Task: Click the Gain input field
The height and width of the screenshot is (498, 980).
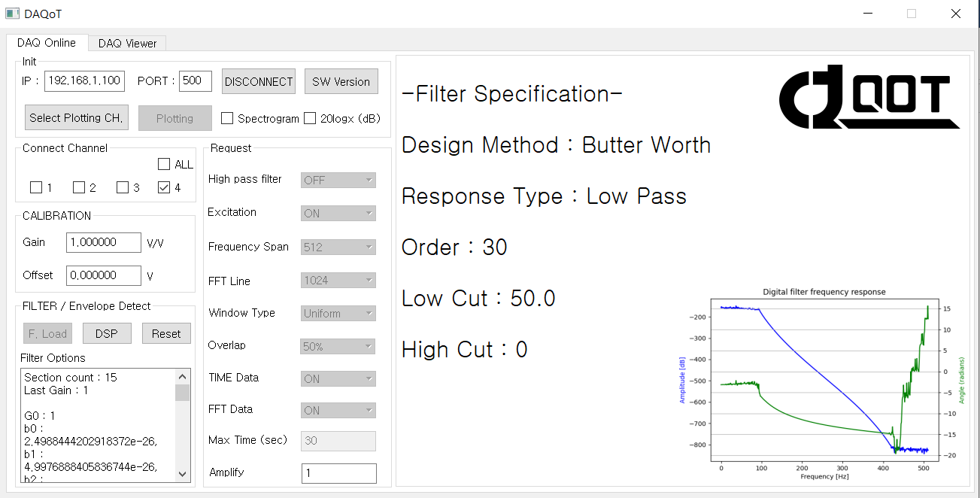Action: pos(103,243)
